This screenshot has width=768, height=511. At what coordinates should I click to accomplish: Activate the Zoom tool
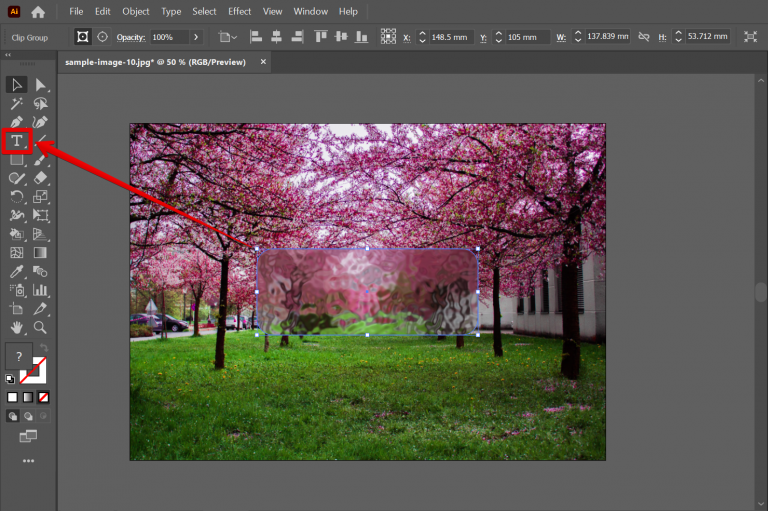point(41,327)
